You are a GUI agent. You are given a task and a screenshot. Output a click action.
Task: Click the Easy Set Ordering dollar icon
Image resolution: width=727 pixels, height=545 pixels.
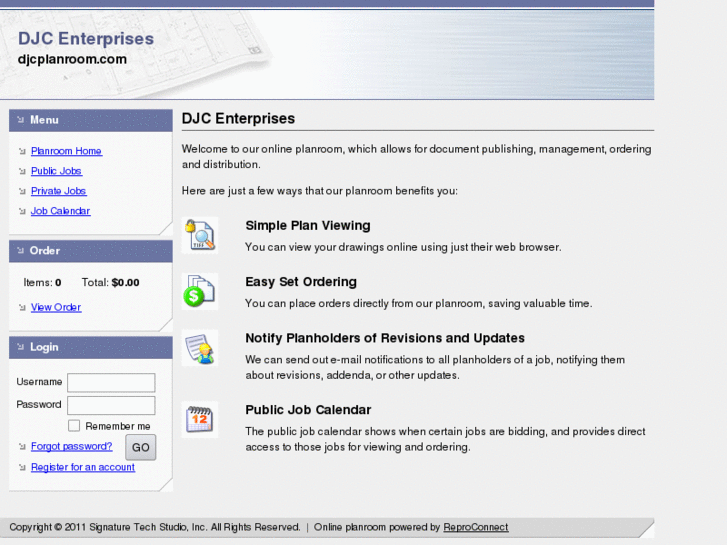(200, 291)
